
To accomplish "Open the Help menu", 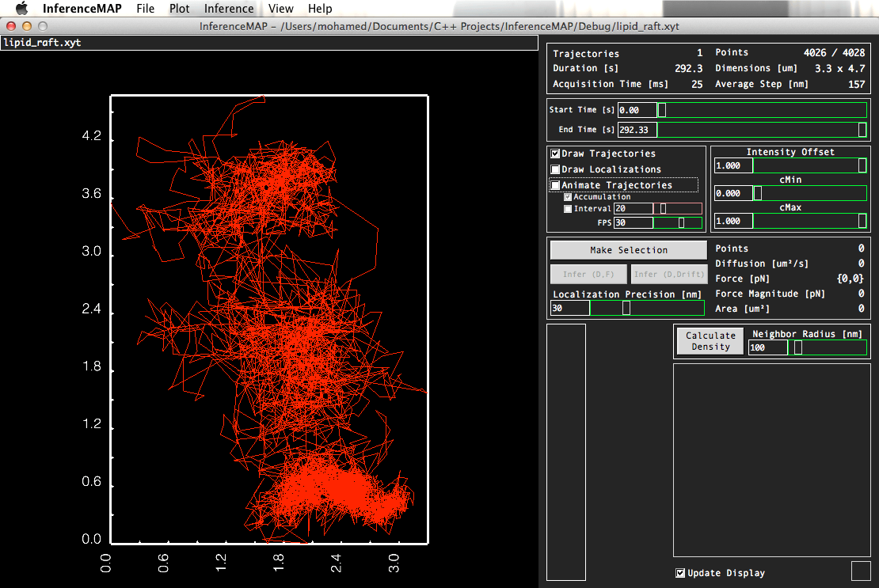I will [x=320, y=9].
